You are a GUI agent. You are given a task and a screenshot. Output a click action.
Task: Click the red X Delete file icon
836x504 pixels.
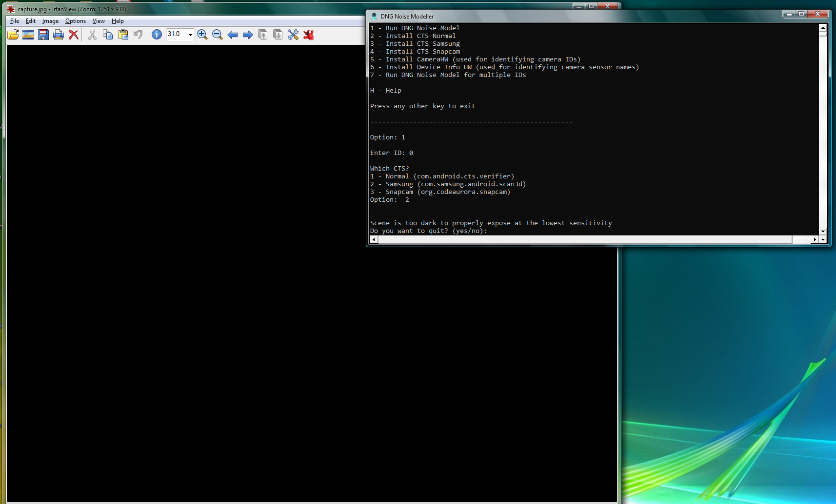coord(74,35)
